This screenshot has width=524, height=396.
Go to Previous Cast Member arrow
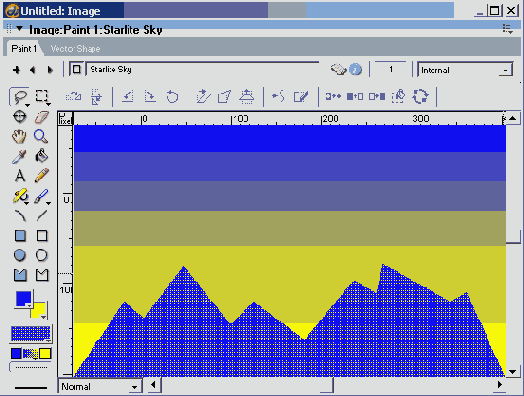(32, 70)
